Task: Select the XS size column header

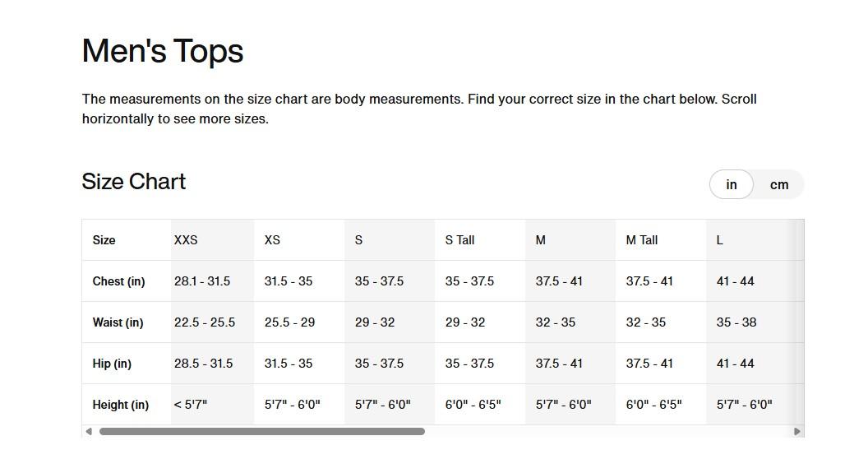Action: pos(272,240)
